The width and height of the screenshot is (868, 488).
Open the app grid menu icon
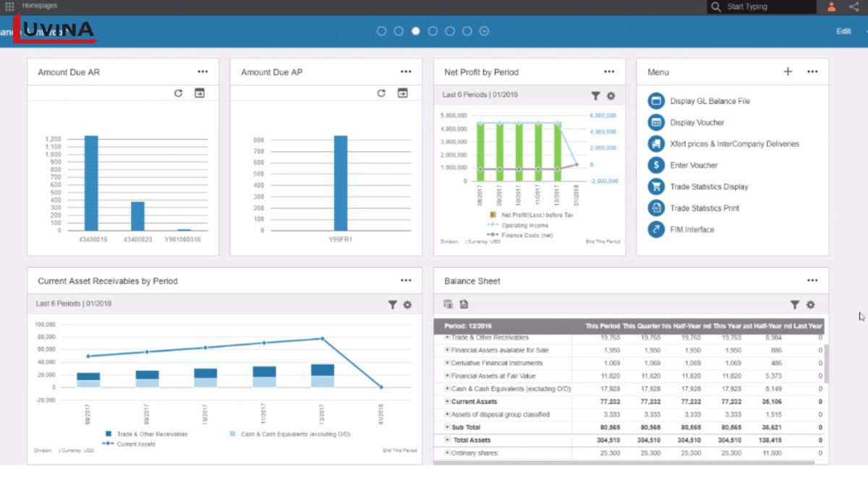[x=9, y=7]
